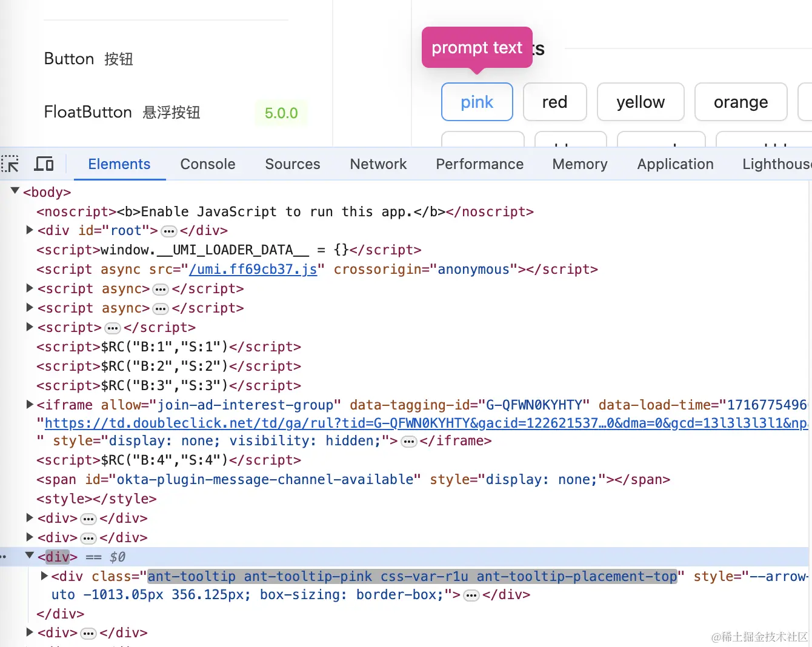Click the red tooltip button
This screenshot has width=812, height=647.
(x=554, y=102)
